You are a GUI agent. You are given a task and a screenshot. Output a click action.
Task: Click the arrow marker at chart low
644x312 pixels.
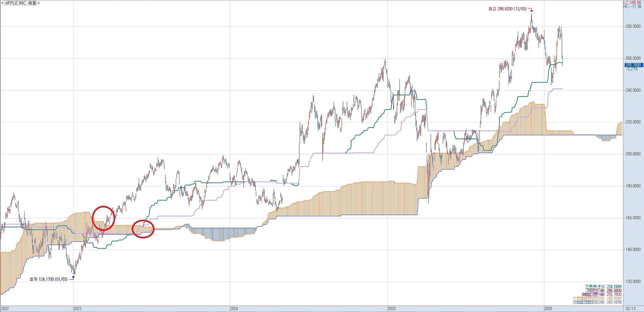click(73, 277)
